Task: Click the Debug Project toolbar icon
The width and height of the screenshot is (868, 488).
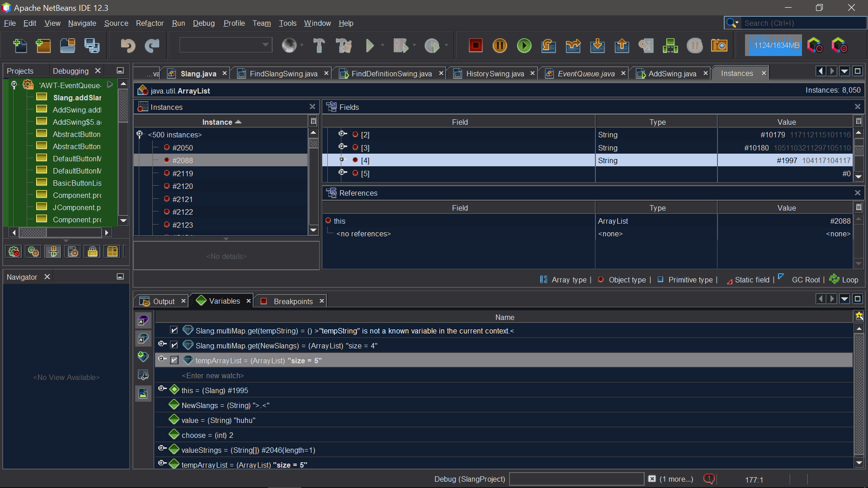Action: click(401, 46)
